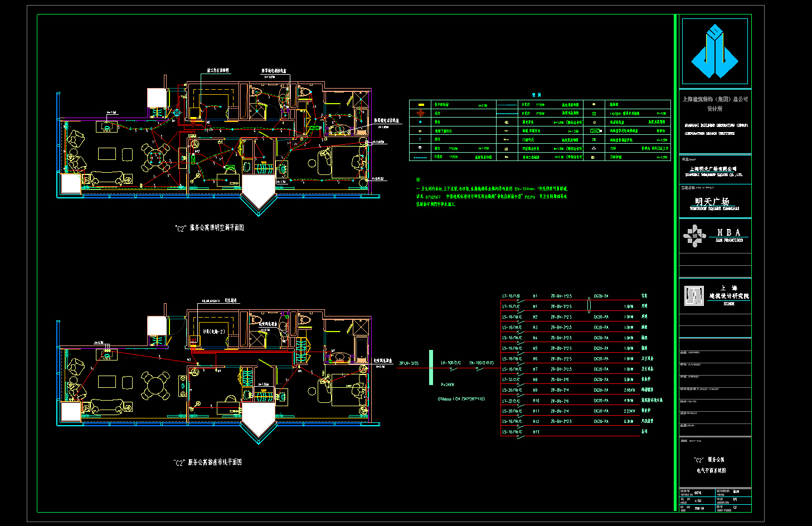Image resolution: width=812 pixels, height=526 pixels.
Task: Select breaker label "L7-32/2/C" on M8 row
Action: 511,379
